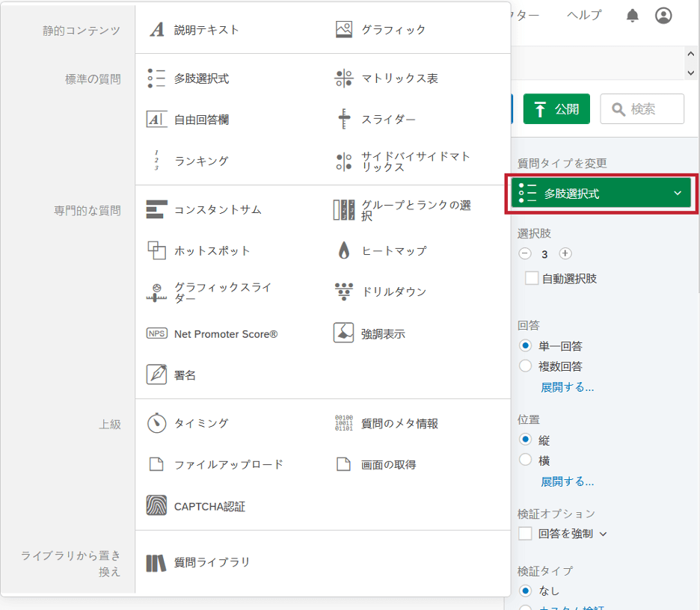Select the ドリルダウン icon
The height and width of the screenshot is (610, 700).
344,292
